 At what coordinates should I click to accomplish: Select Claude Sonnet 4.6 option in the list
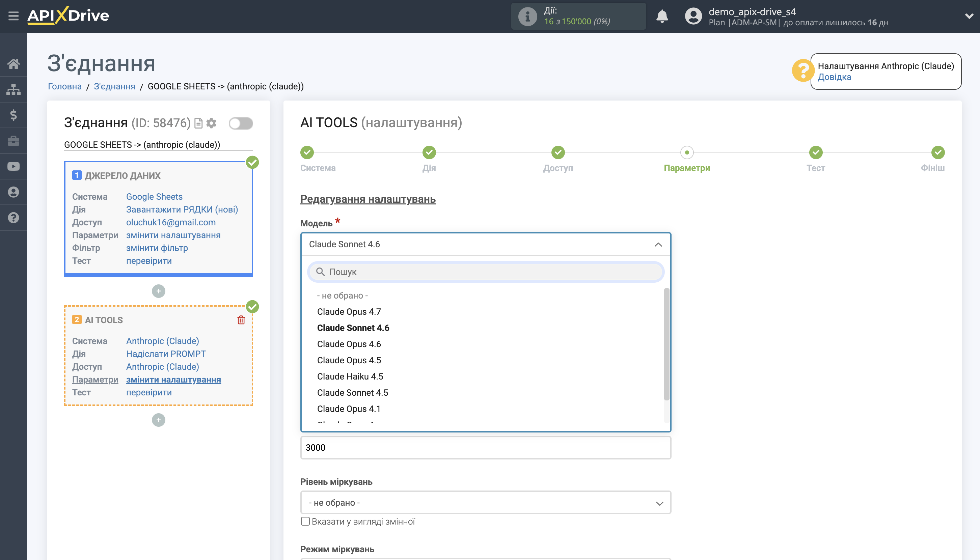(x=353, y=328)
